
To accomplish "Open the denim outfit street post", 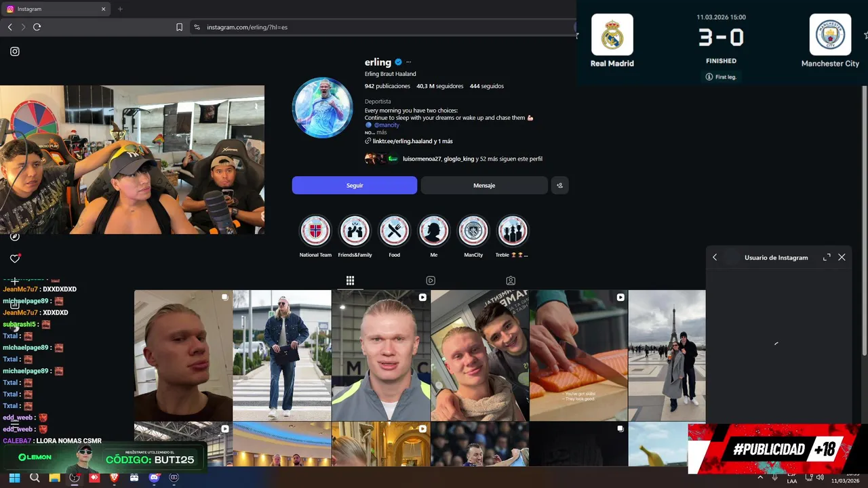I will click(x=282, y=355).
